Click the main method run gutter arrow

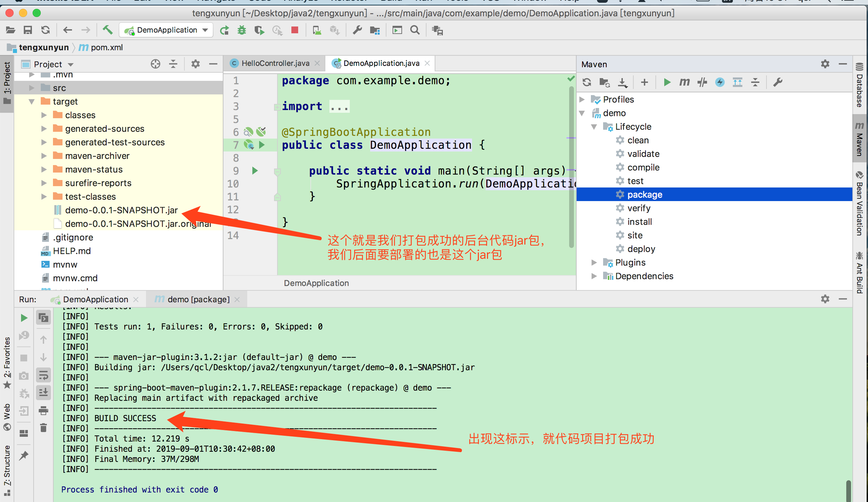tap(255, 171)
